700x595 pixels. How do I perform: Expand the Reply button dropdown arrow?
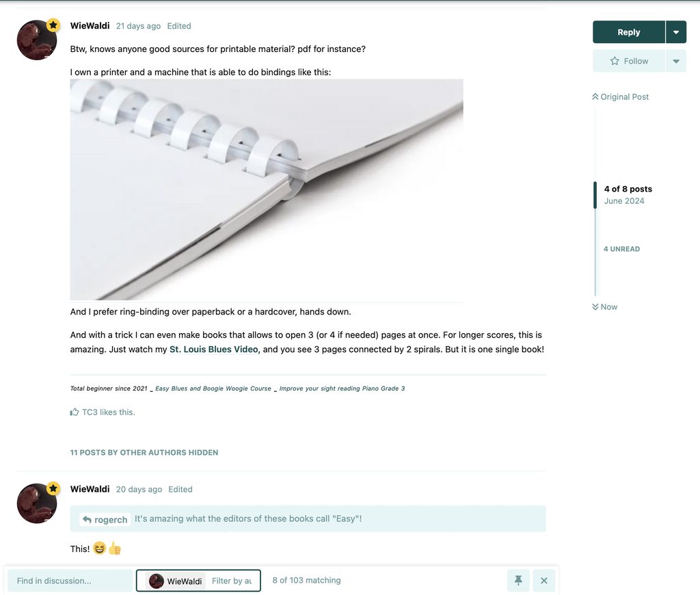click(676, 32)
